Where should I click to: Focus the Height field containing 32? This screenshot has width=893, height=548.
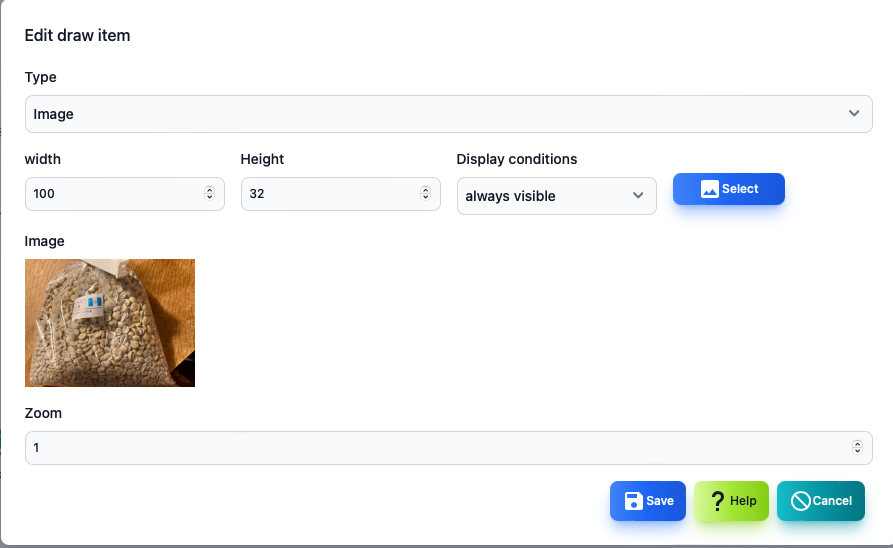click(x=341, y=194)
